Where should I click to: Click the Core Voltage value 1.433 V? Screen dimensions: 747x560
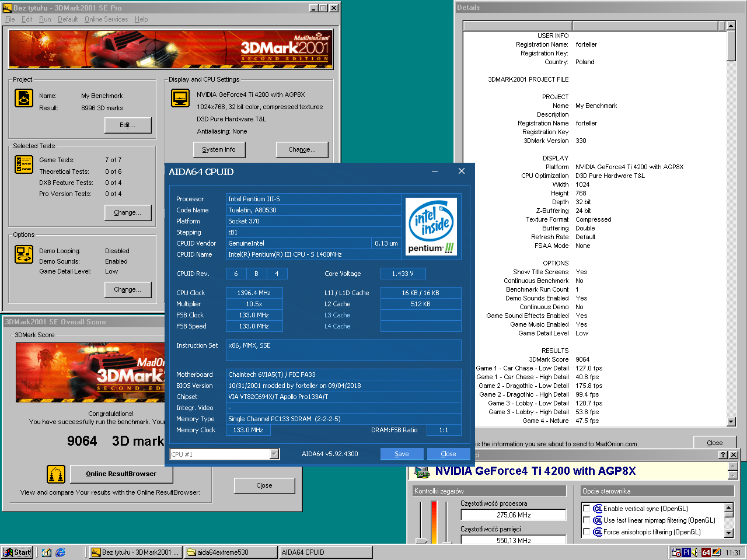[x=403, y=274]
